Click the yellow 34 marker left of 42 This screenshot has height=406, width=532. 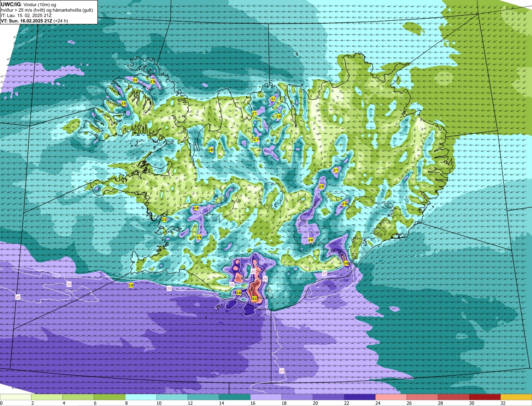[239, 293]
